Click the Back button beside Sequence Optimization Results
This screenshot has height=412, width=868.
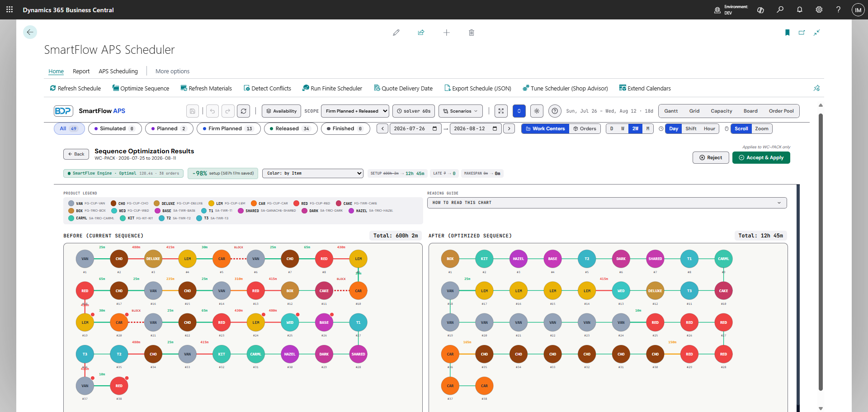76,154
